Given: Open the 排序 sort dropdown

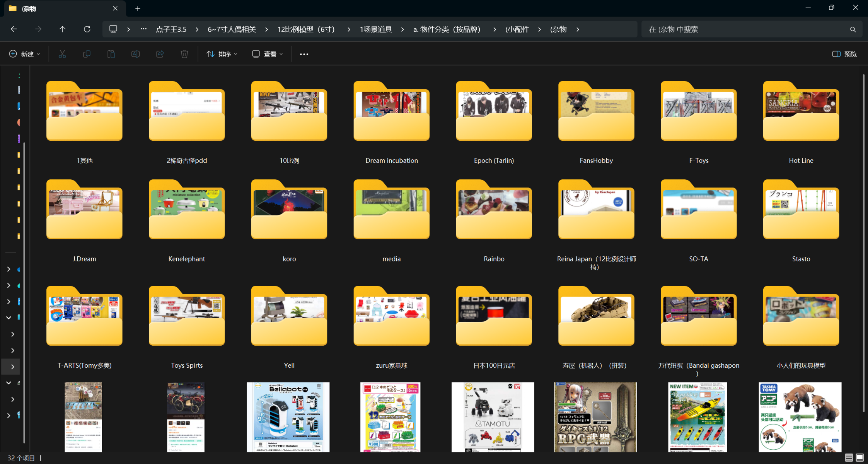Looking at the screenshot, I should click(222, 54).
